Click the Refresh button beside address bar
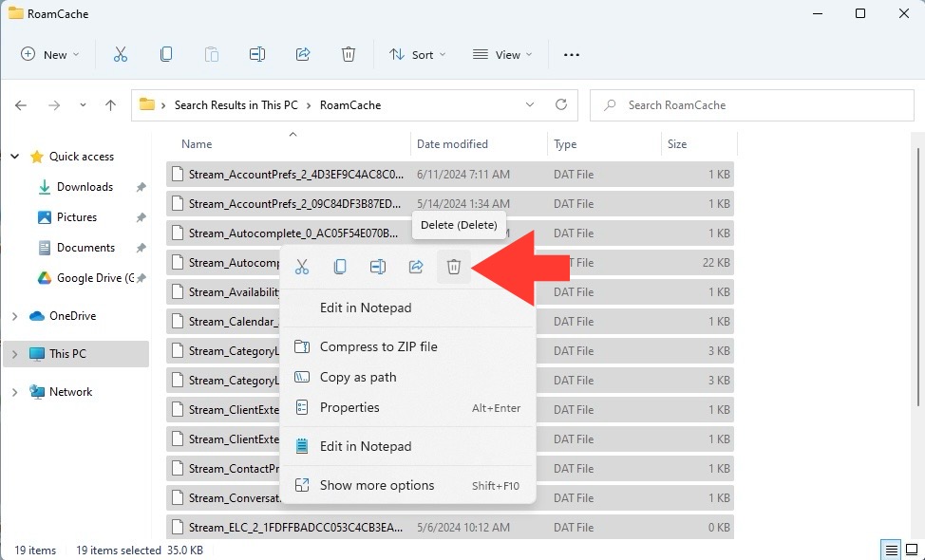 coord(561,105)
